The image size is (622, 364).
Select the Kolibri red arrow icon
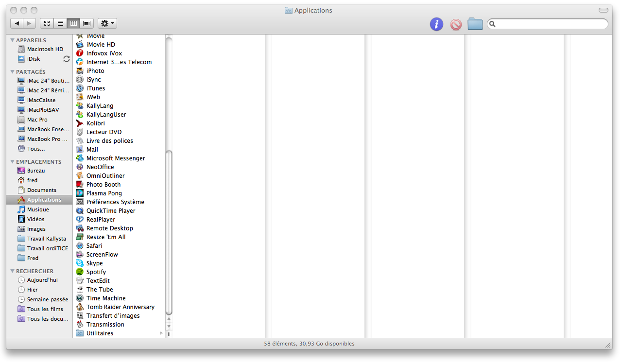pyautogui.click(x=80, y=123)
